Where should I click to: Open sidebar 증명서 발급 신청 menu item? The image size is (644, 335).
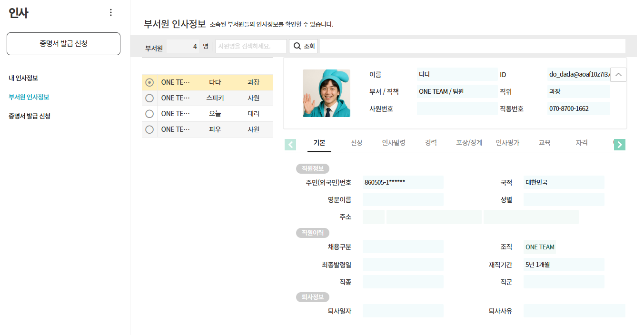point(30,116)
